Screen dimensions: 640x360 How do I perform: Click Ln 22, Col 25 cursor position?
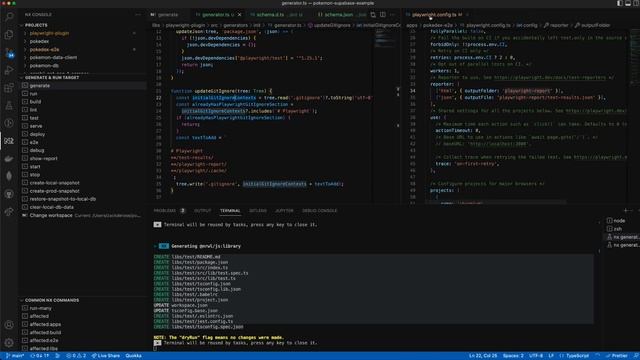coord(483,356)
